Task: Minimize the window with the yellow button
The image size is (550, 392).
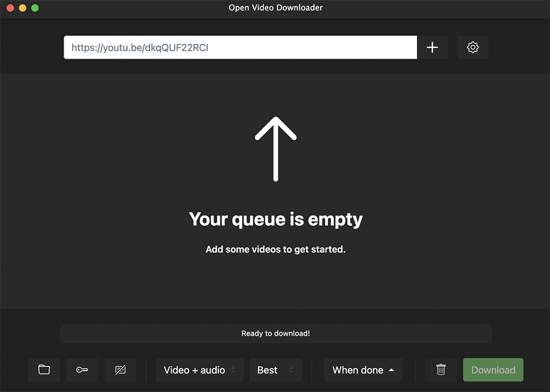Action: [23, 8]
